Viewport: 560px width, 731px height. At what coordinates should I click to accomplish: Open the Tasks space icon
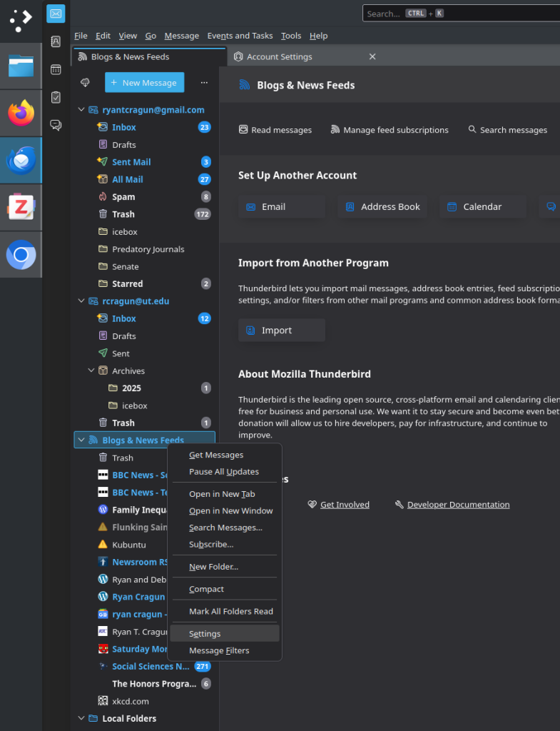56,97
